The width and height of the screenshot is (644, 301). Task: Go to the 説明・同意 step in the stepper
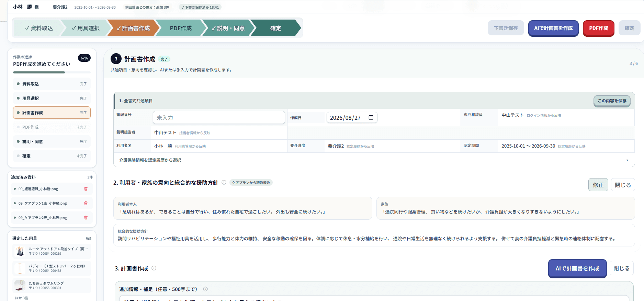(x=228, y=28)
